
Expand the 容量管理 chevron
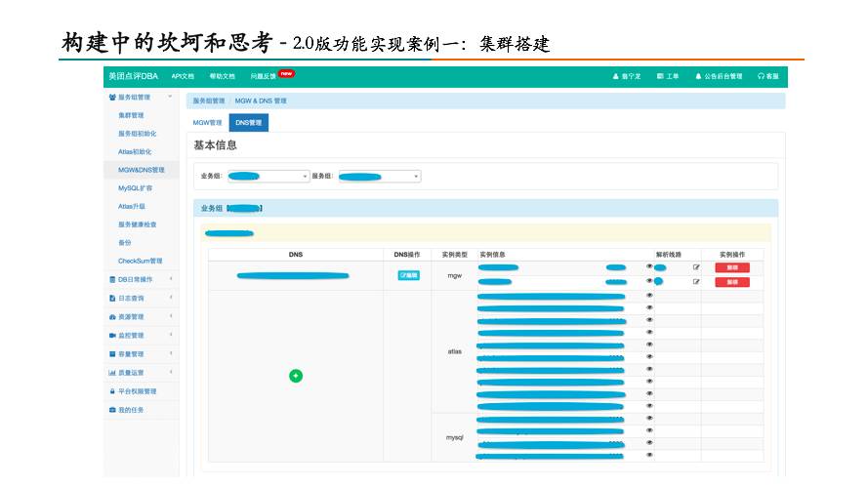[x=171, y=353]
